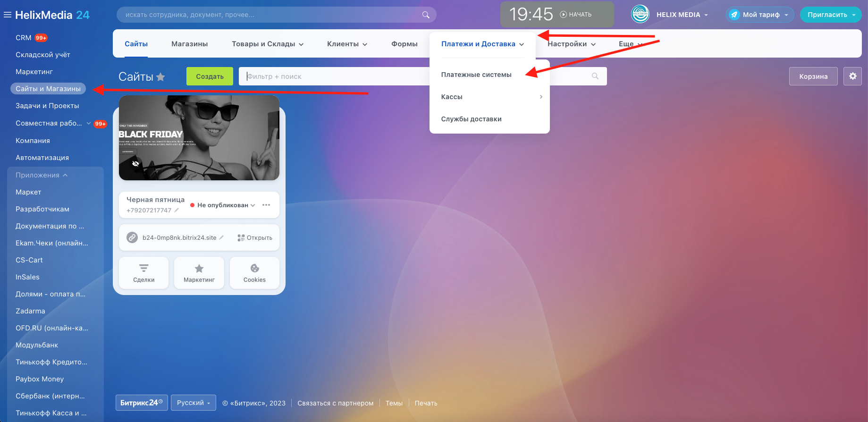Open Складской учёт in sidebar
The height and width of the screenshot is (422, 868).
[43, 55]
